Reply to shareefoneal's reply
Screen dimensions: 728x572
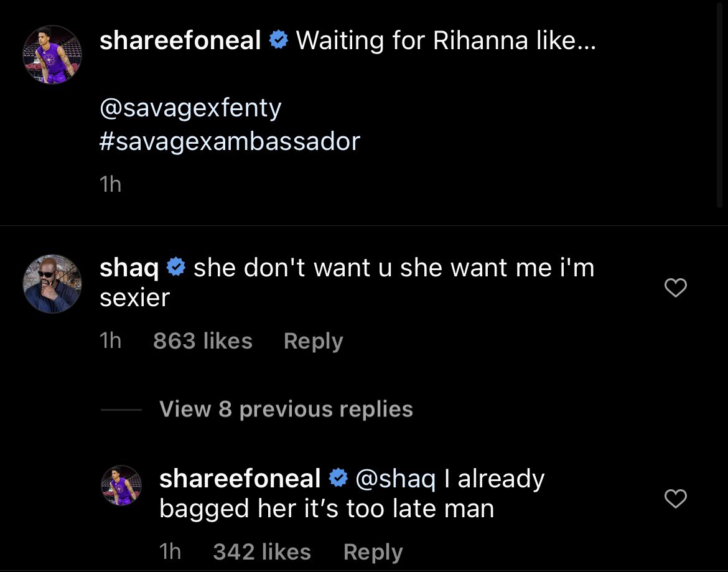coord(372,551)
